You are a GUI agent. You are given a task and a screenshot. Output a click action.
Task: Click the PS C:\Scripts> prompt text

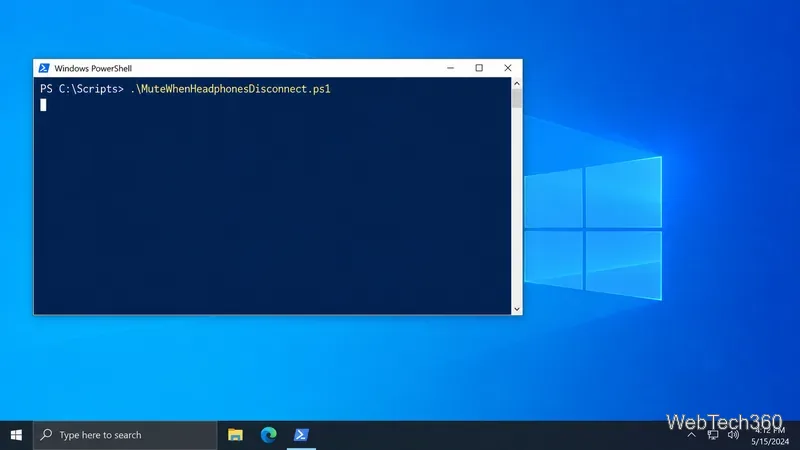[82, 89]
